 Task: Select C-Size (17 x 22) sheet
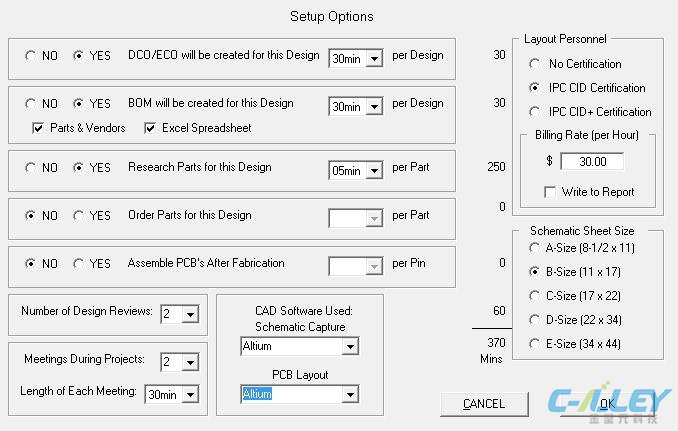[535, 295]
